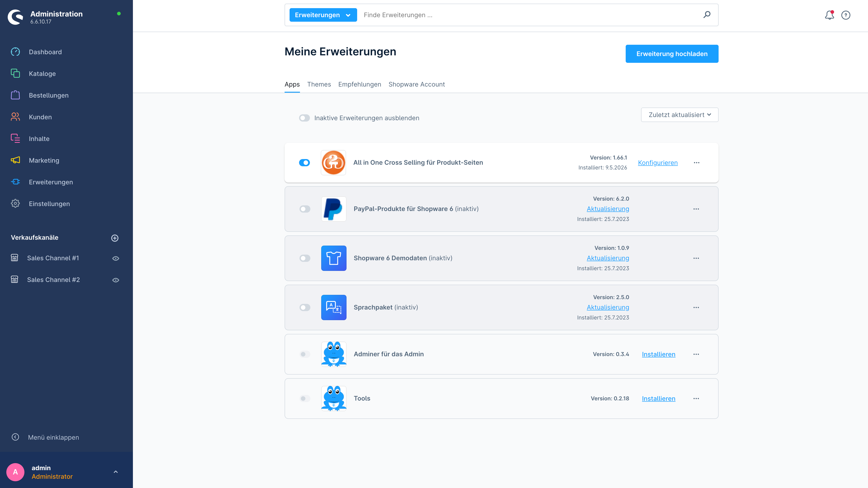868x488 pixels.
Task: Open notifications bell
Action: (829, 15)
